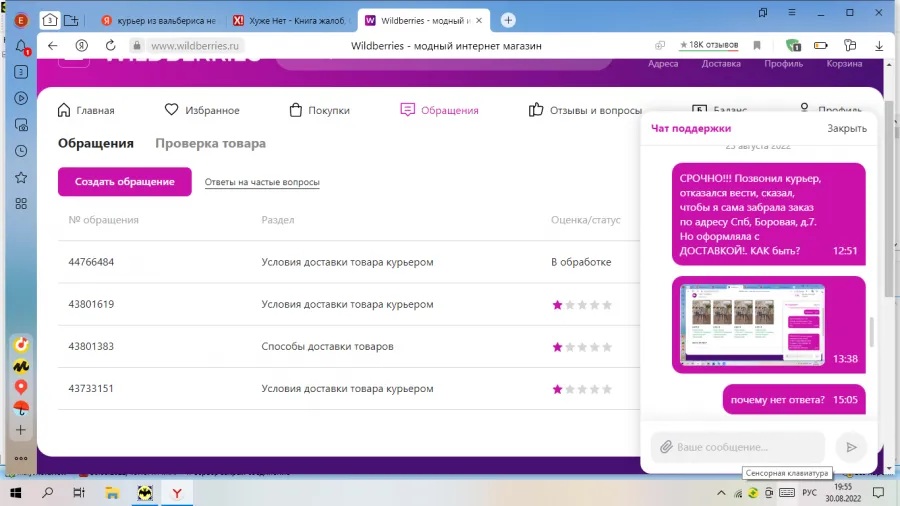The image size is (900, 506).
Task: Open Ответы на частые вопросы link
Action: pyautogui.click(x=262, y=182)
